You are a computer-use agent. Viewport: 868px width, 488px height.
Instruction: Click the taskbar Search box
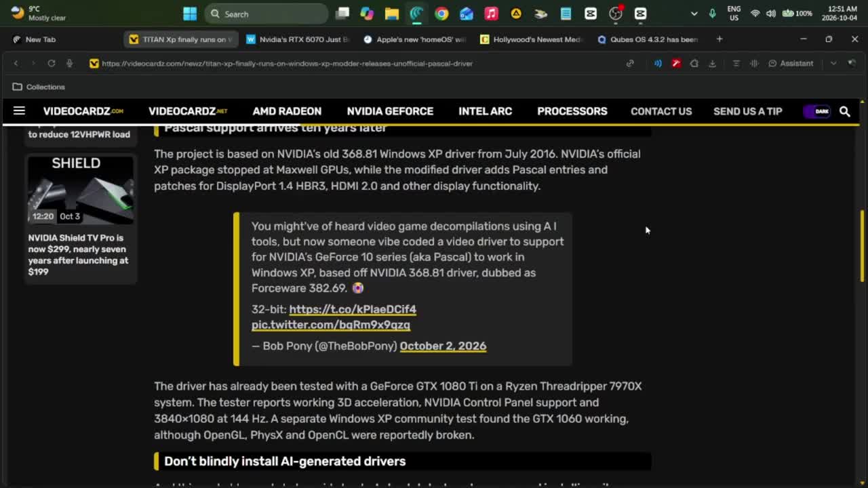click(x=267, y=14)
